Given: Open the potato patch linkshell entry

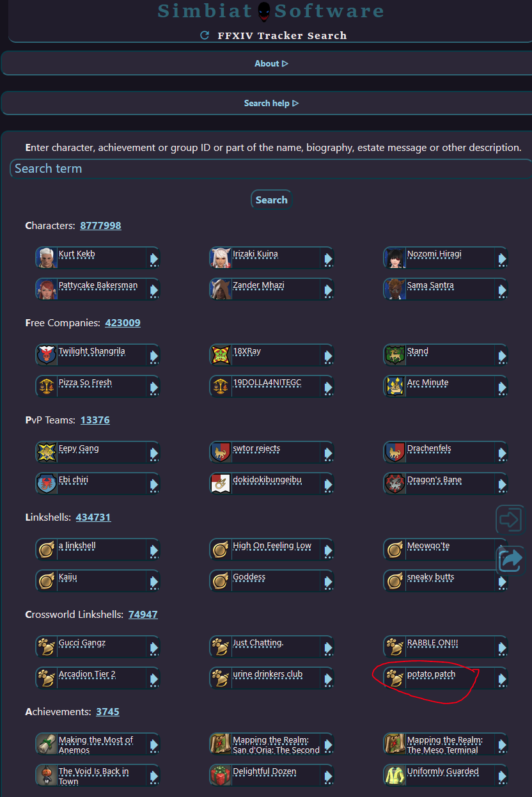Looking at the screenshot, I should (431, 674).
